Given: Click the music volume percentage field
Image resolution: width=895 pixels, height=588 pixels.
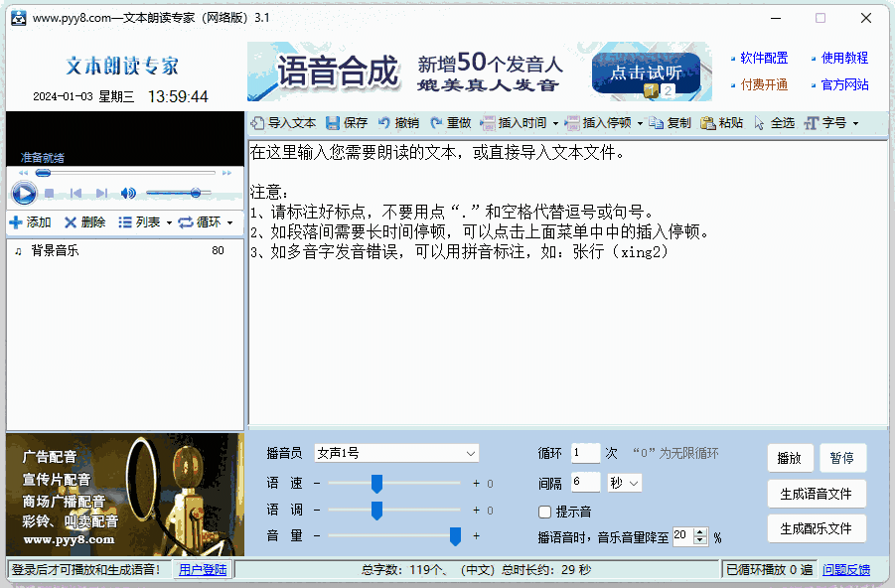Looking at the screenshot, I should pos(682,536).
